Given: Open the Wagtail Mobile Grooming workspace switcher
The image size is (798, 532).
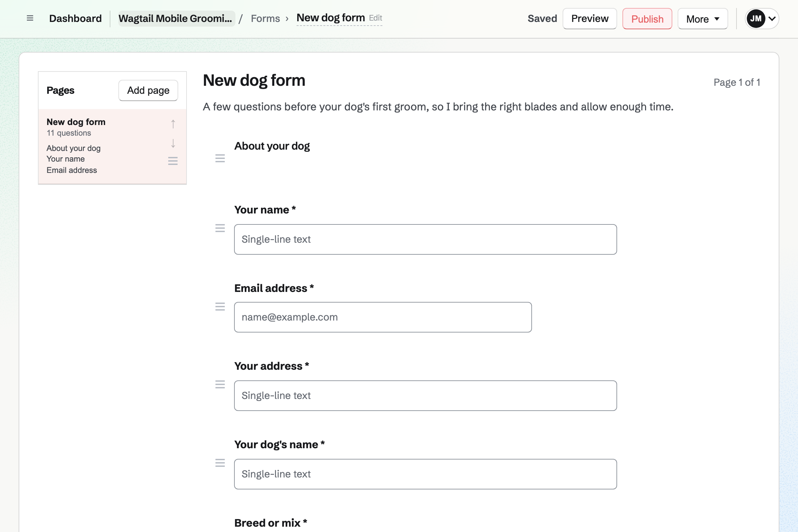Looking at the screenshot, I should pos(177,18).
